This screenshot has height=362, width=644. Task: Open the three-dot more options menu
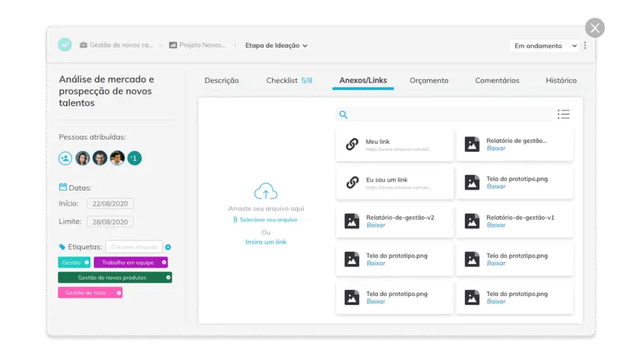tap(585, 45)
